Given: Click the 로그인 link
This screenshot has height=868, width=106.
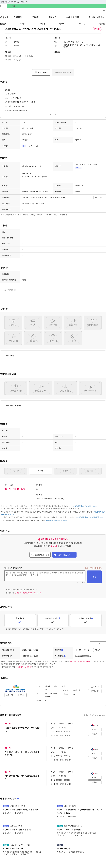Looking at the screenshot, I should pyautogui.click(x=99, y=10).
